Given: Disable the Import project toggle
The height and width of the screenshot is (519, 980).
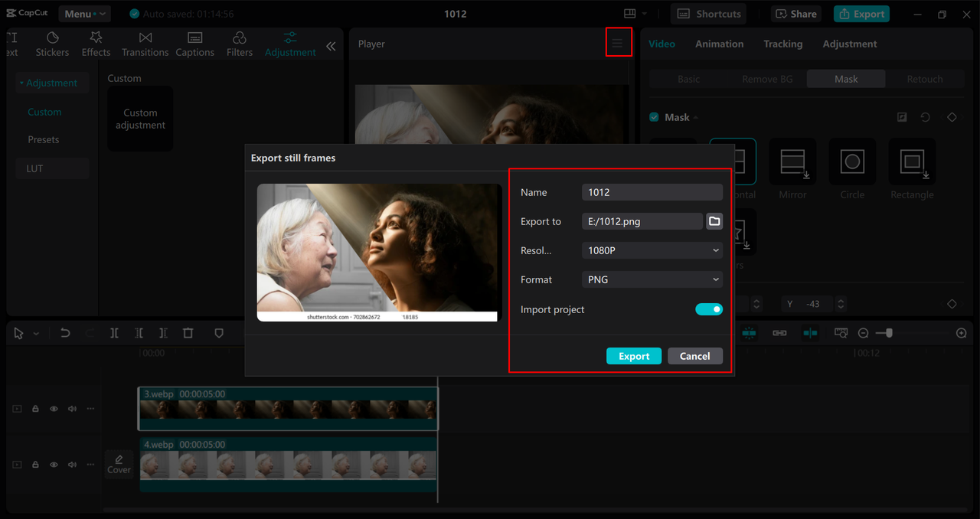Looking at the screenshot, I should point(709,309).
